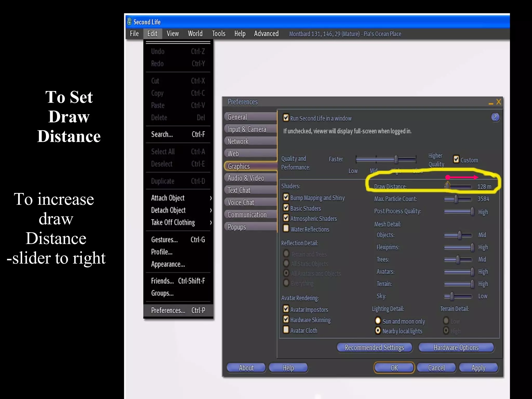The height and width of the screenshot is (399, 532).
Task: Open the View menu
Action: click(172, 34)
